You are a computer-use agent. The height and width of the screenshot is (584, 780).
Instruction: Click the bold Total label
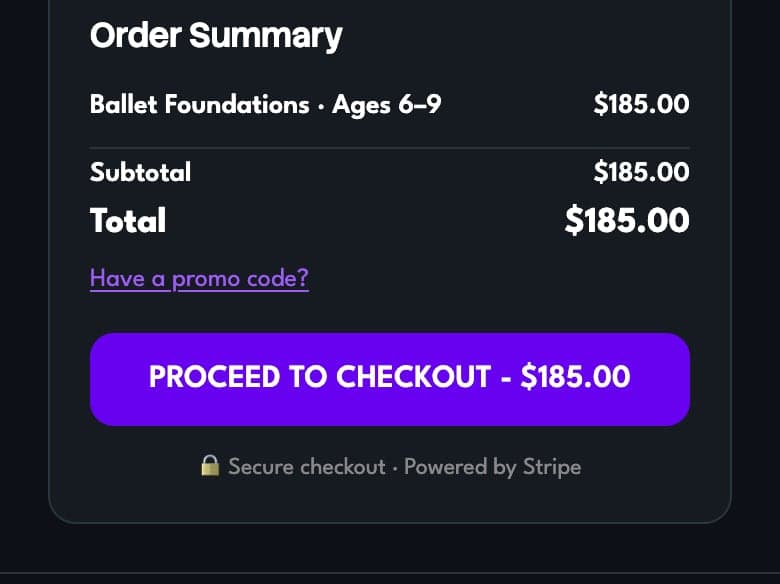128,220
